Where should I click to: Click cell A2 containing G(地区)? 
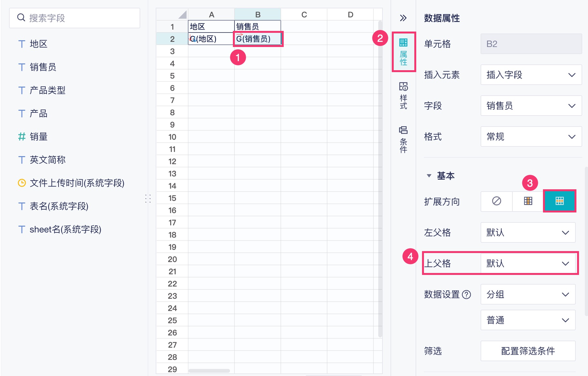[211, 39]
